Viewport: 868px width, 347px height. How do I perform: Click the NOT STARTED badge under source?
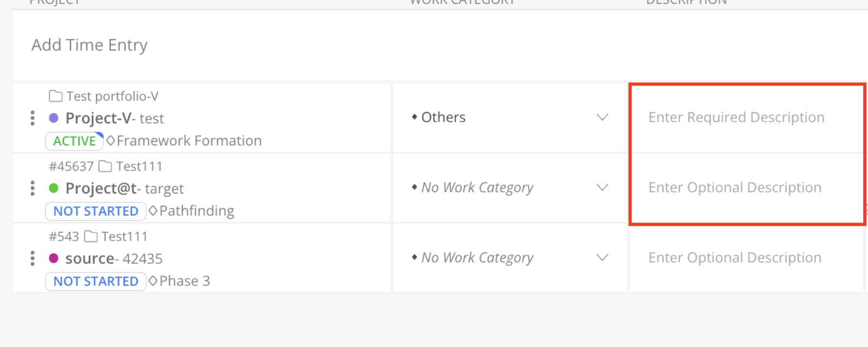coord(96,282)
